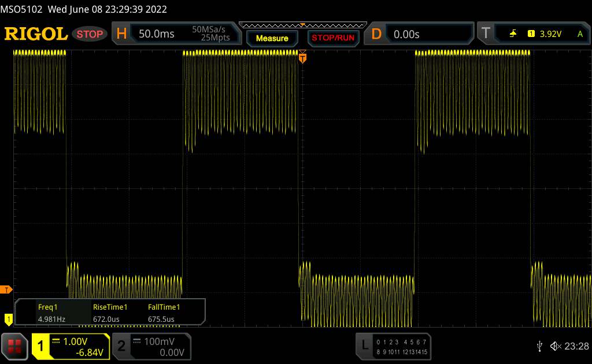Open the trigger T label
Screen dimensions: 592x364
[486, 34]
